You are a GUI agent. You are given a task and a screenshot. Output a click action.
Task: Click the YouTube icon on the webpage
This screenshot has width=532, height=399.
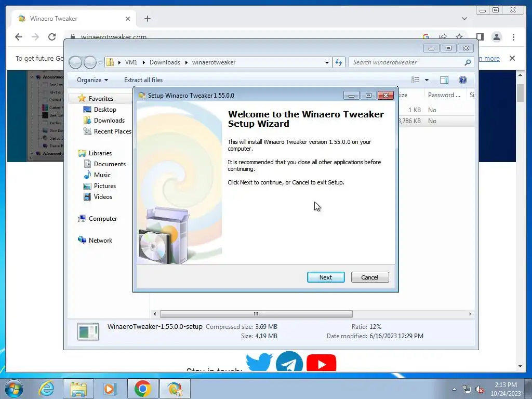coord(321,363)
